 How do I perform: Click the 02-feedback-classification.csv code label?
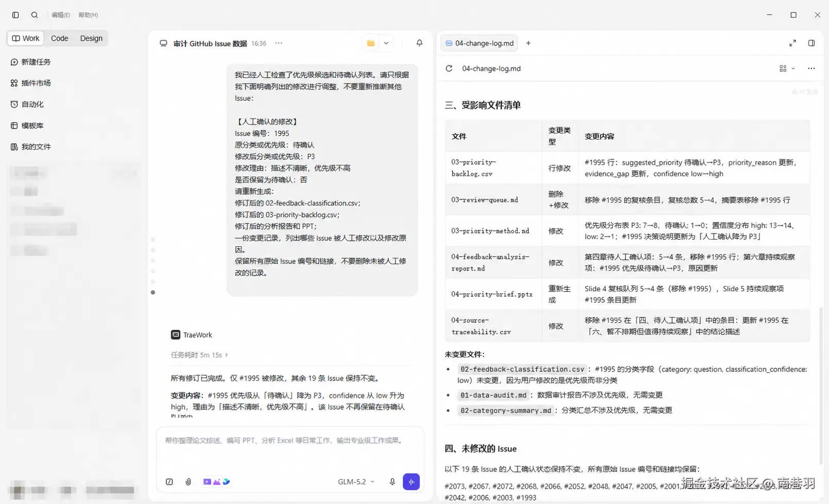pos(522,369)
